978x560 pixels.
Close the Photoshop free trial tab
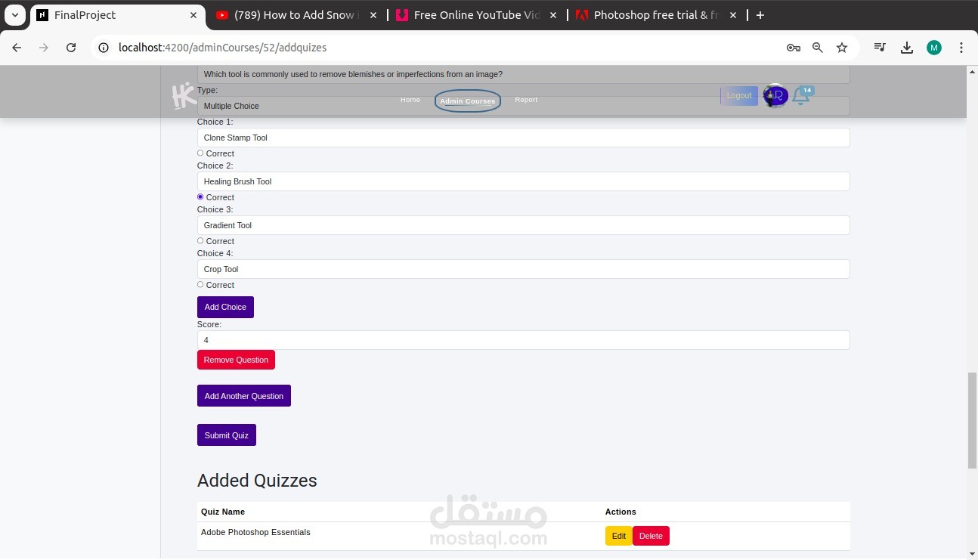[732, 15]
